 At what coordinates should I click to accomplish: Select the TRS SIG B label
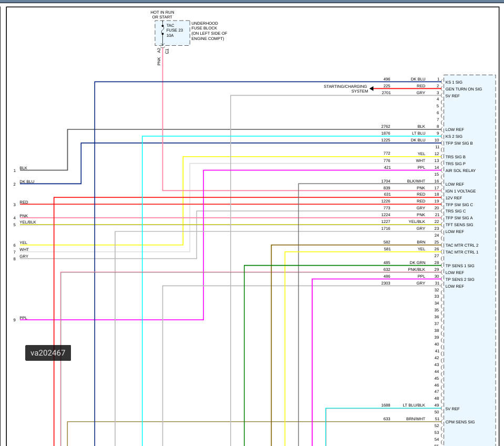tap(455, 157)
